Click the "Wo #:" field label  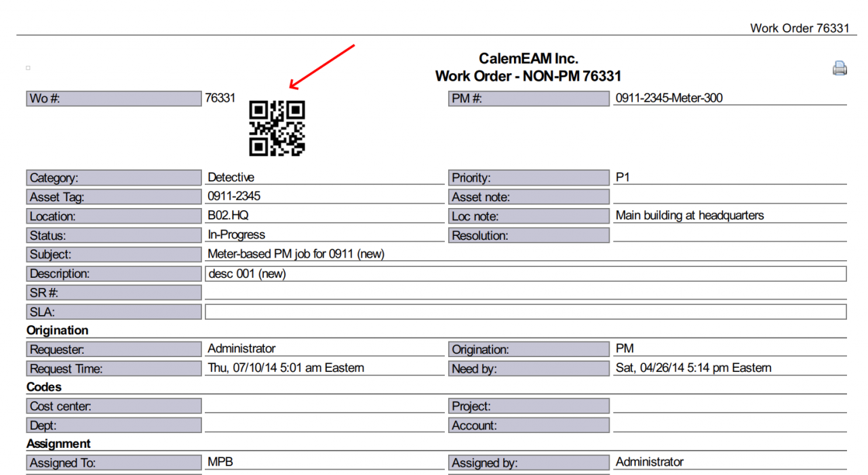tap(114, 99)
